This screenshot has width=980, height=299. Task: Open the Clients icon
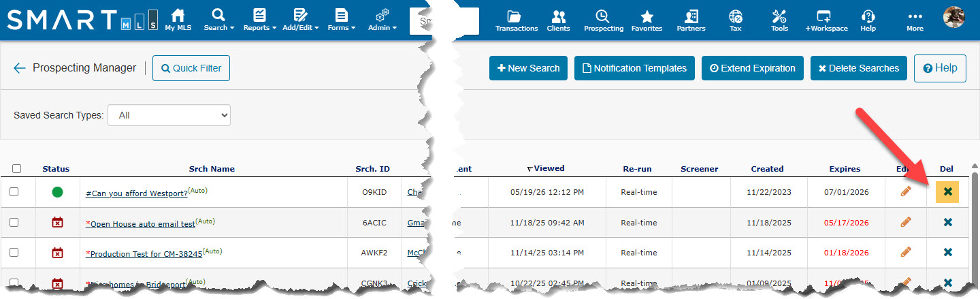point(559,20)
